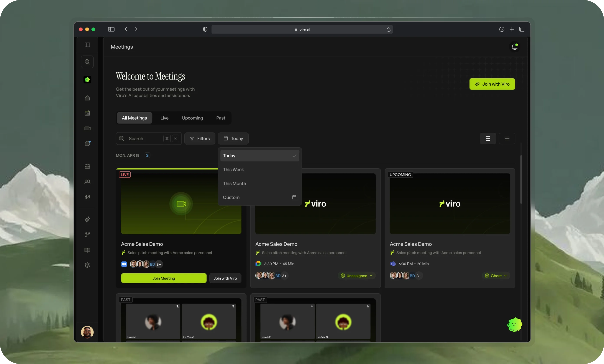The image size is (604, 364).
Task: Select the checked Today menu option
Action: tap(260, 156)
